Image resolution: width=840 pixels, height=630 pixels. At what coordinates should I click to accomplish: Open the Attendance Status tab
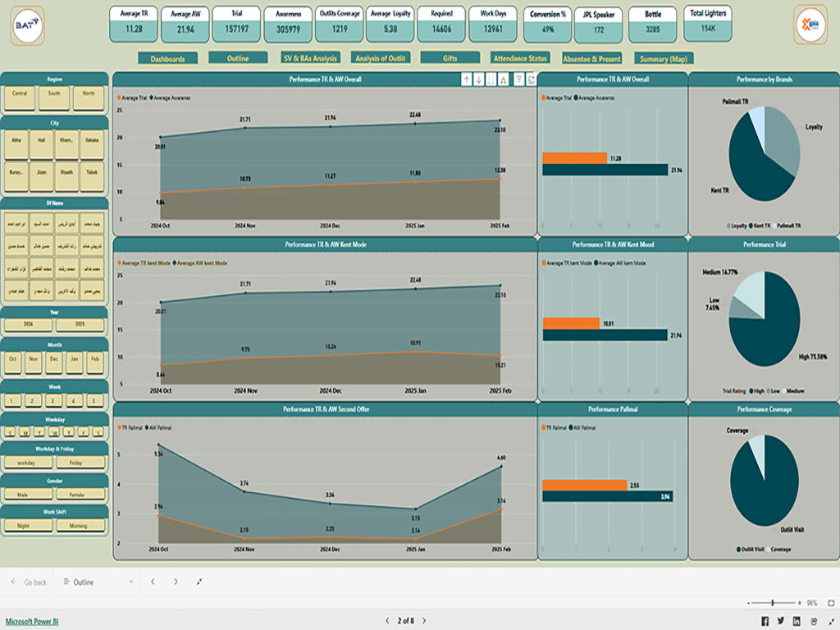tap(520, 58)
